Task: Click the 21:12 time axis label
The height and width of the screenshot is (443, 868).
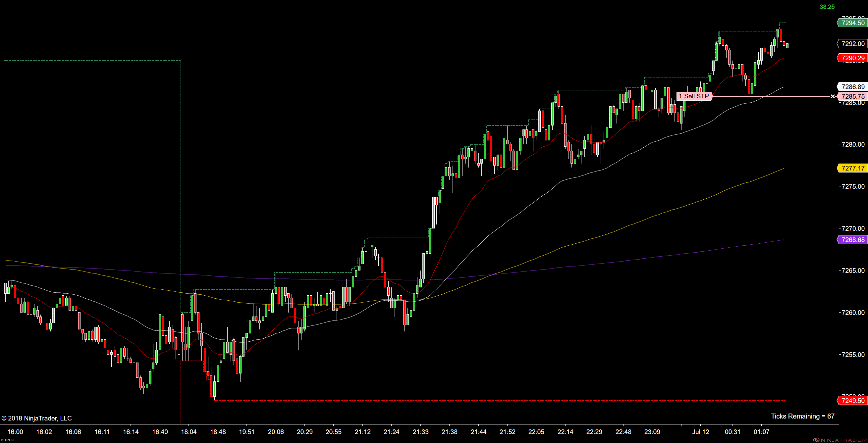Action: [x=362, y=432]
